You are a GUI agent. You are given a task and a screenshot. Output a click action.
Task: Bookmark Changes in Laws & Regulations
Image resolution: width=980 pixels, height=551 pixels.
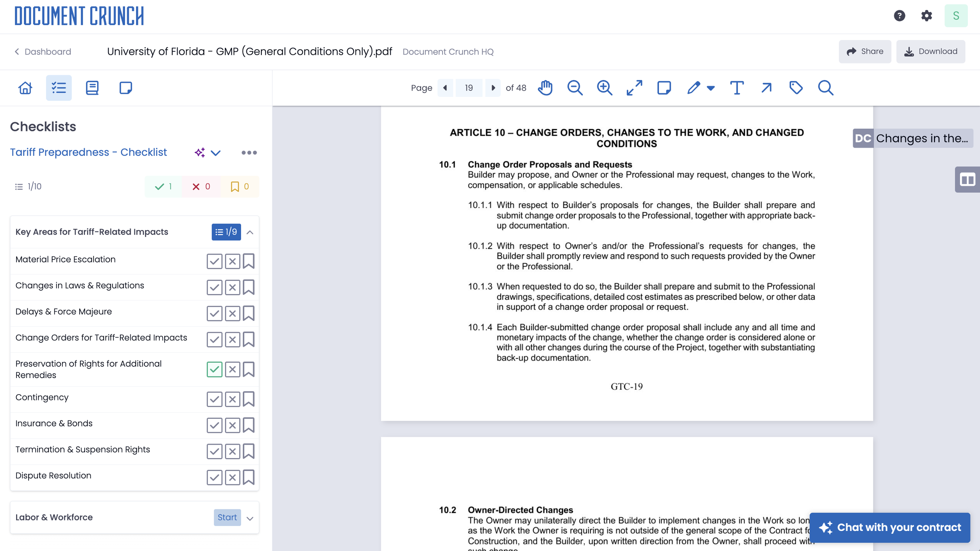click(x=249, y=287)
